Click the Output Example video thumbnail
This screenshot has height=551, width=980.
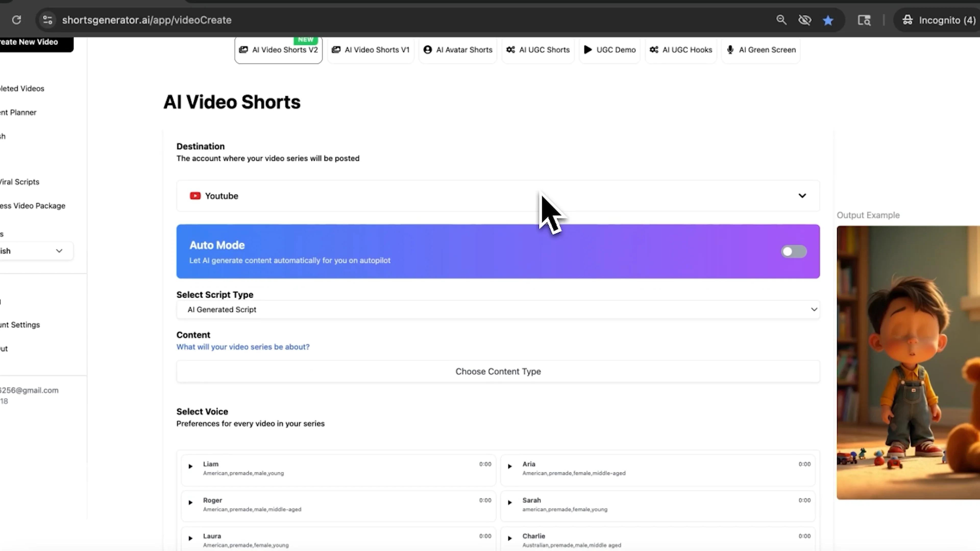[908, 362]
